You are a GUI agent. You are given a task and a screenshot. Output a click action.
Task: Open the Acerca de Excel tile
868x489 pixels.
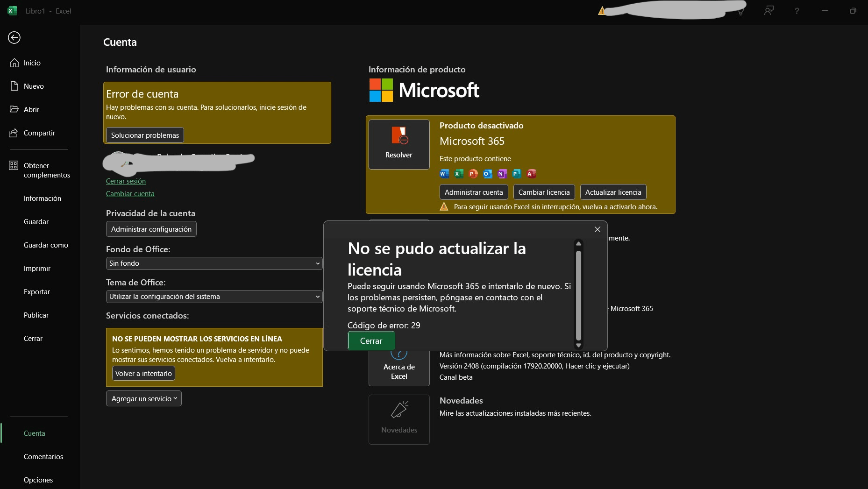[x=399, y=368]
